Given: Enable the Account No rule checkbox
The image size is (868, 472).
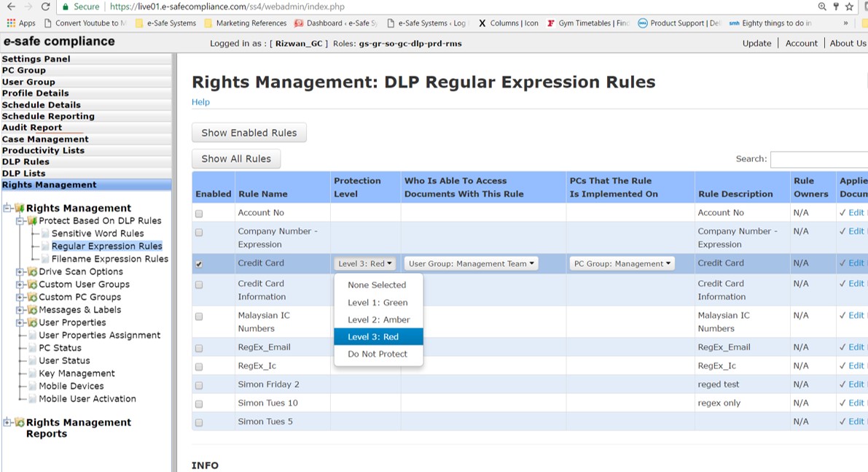Looking at the screenshot, I should pyautogui.click(x=199, y=214).
